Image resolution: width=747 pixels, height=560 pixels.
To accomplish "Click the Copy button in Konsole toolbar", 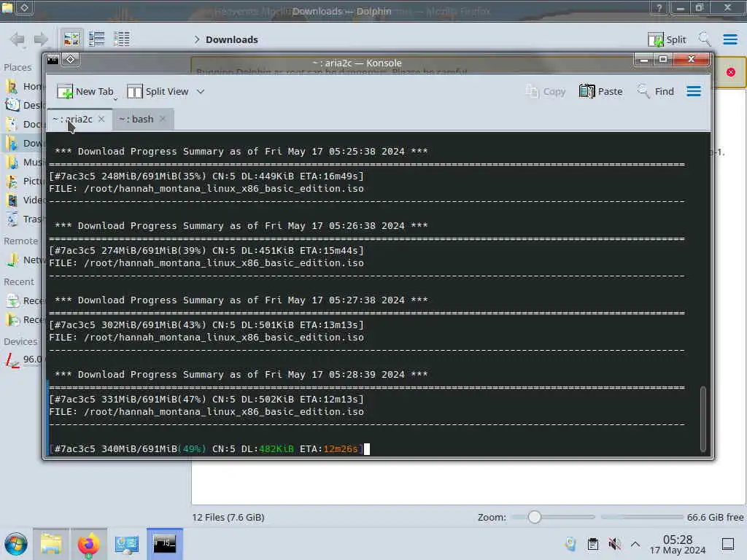I will (546, 91).
